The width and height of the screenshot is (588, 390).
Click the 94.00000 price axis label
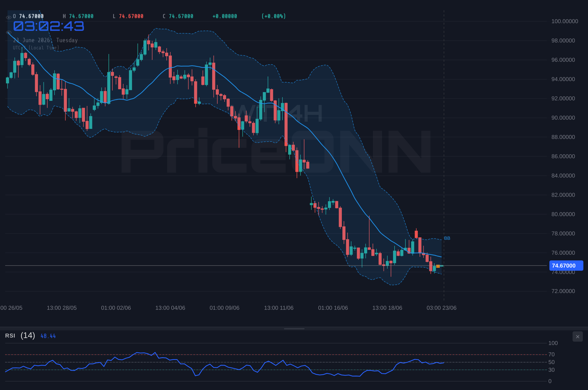(563, 79)
